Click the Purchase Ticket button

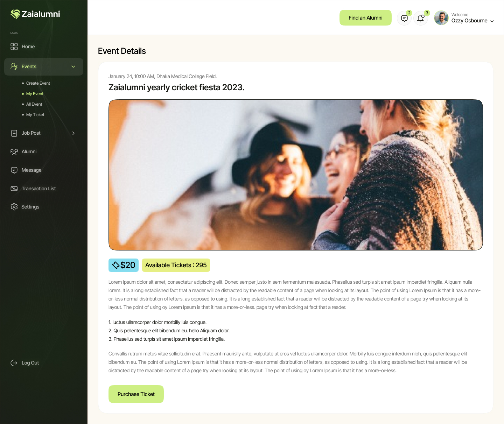136,394
